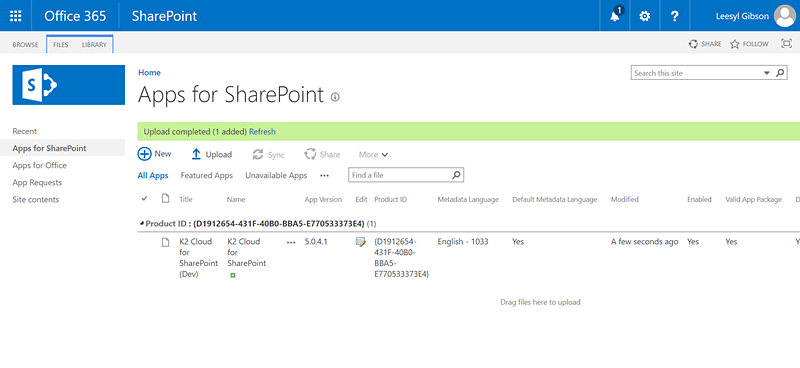Click the SharePoint header link
The height and width of the screenshot is (368, 800).
(164, 16)
